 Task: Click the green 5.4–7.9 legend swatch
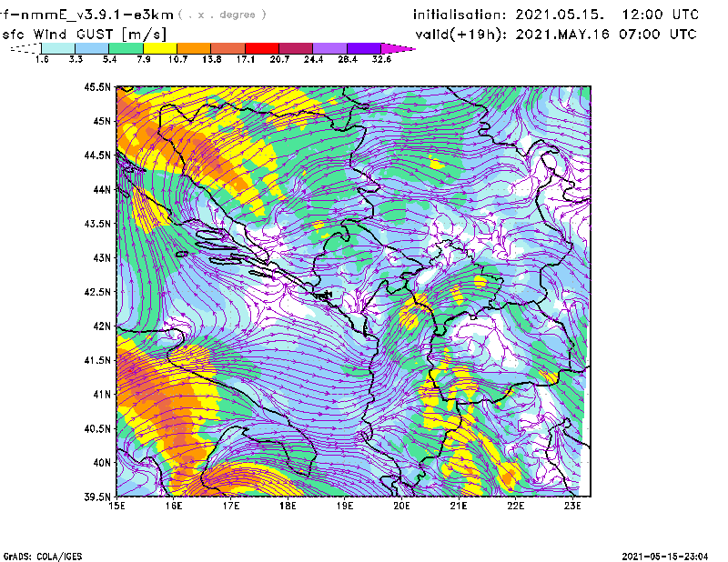pos(126,48)
